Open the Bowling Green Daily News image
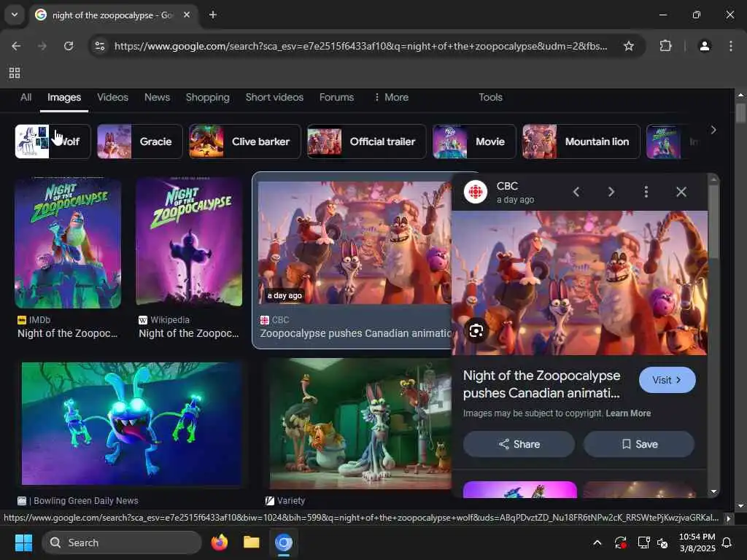This screenshot has height=560, width=747. 131,424
